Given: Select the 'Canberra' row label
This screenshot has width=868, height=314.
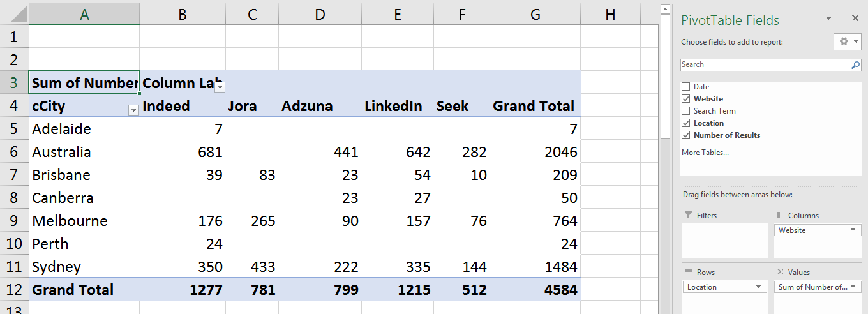Looking at the screenshot, I should click(84, 197).
